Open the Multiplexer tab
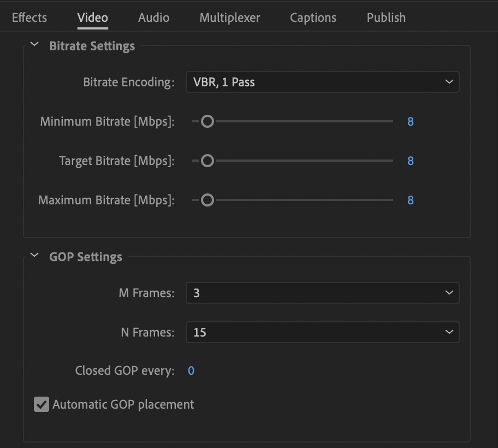Screen dimensions: 498x448 pyautogui.click(x=229, y=17)
